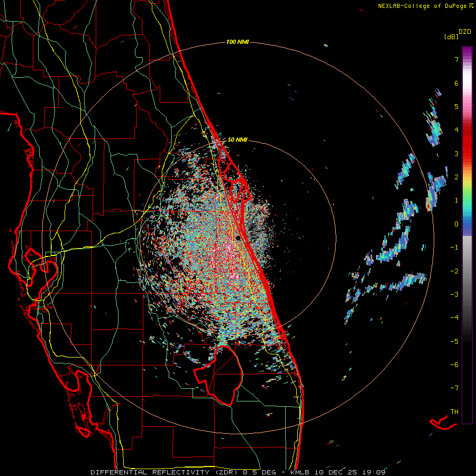Image resolution: width=476 pixels, height=476 pixels.
Task: Click the 10 DEC 25 19:09 timestamp
Action: 349,472
